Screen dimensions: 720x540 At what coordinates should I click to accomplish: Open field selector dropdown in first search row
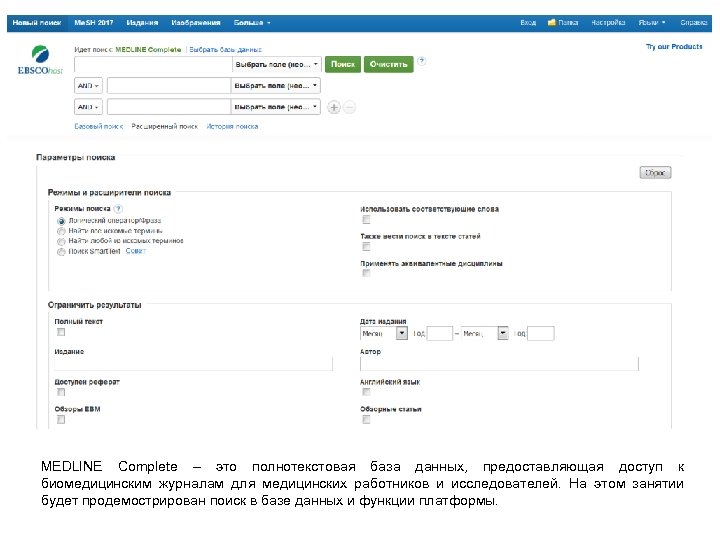[x=276, y=64]
